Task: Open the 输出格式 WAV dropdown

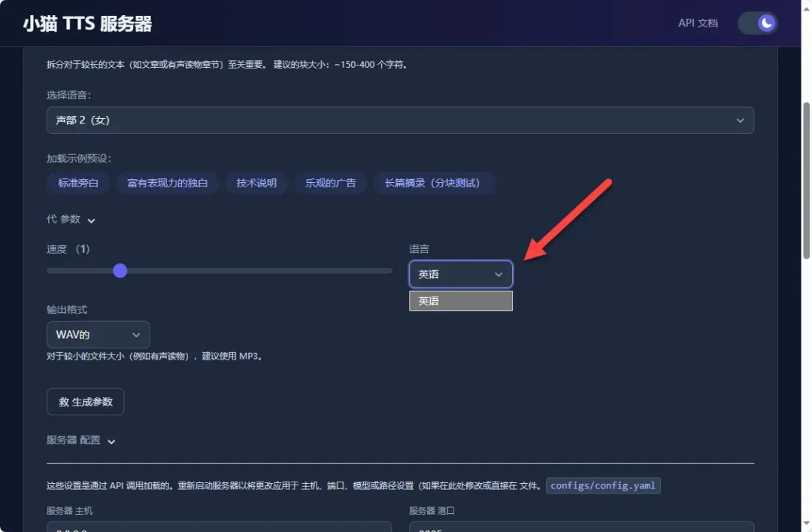Action: [98, 335]
